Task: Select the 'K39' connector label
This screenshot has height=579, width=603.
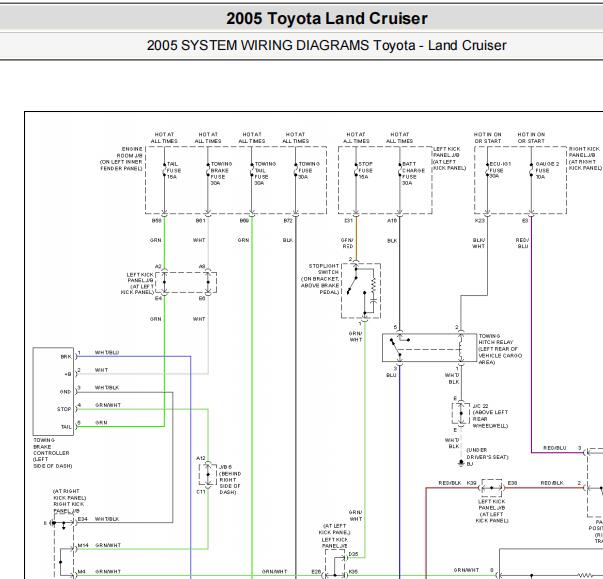Action: (471, 482)
